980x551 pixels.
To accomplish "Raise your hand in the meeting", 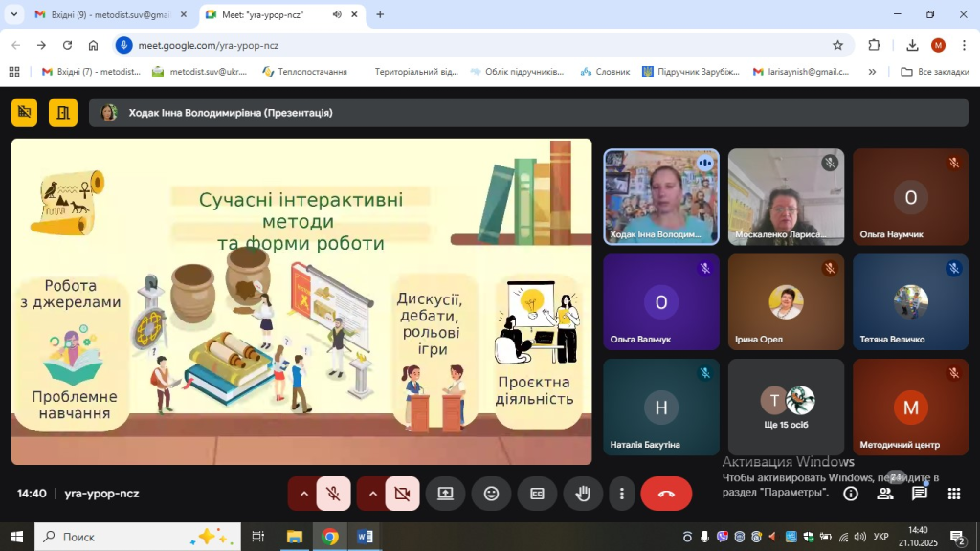I will coord(582,494).
